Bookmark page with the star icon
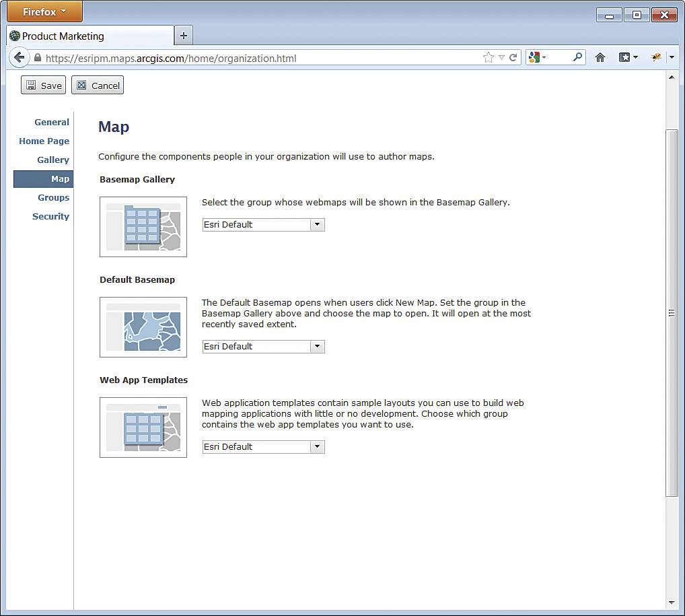Viewport: 685px width, 616px height. coord(488,57)
